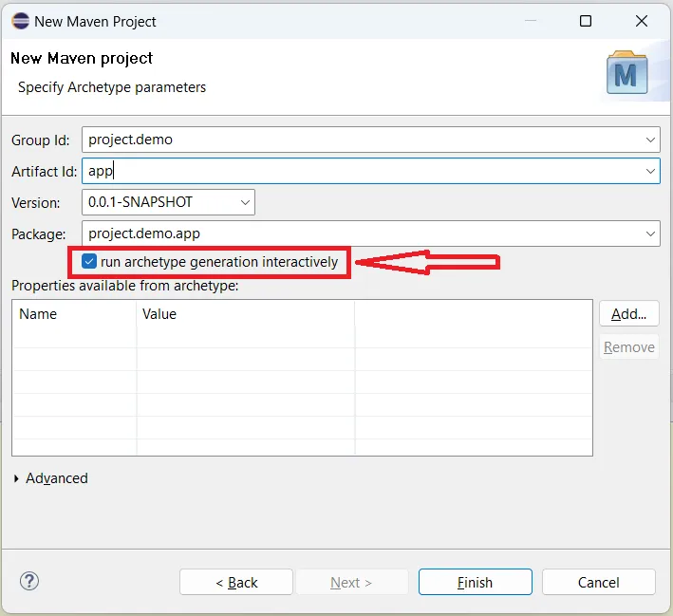Viewport: 673px width, 616px height.
Task: Open the Version dropdown arrow
Action: coord(245,202)
